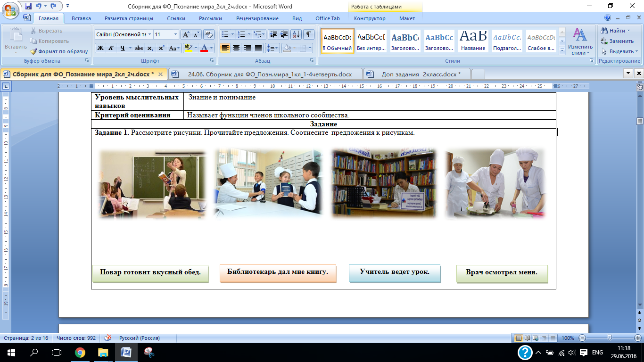Click the Windows Start button
Screen dimensions: 644x362
pyautogui.click(x=11, y=352)
